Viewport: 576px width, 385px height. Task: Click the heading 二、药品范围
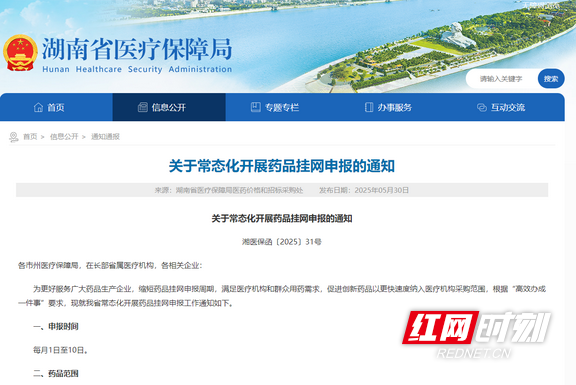click(x=56, y=374)
